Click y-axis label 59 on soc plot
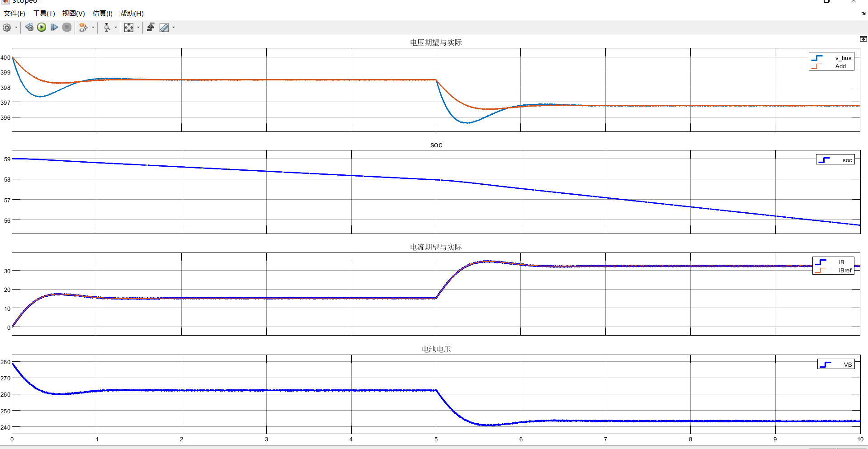This screenshot has width=868, height=449. coord(7,159)
